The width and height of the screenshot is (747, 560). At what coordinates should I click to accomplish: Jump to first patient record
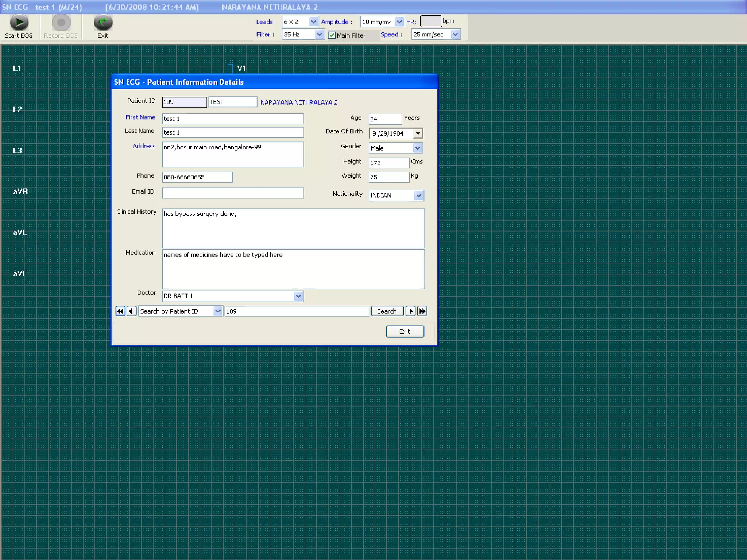pos(120,311)
